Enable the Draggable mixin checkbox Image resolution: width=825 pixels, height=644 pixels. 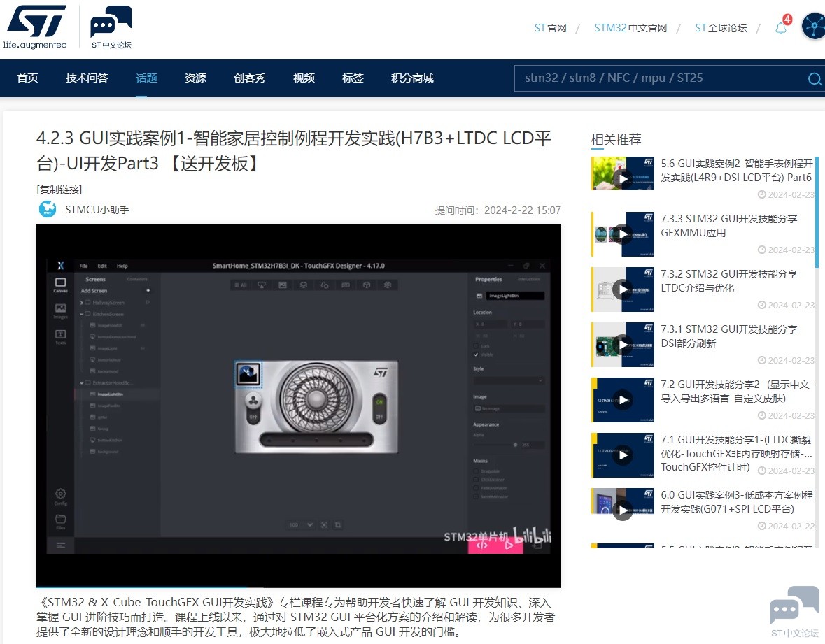pos(476,471)
